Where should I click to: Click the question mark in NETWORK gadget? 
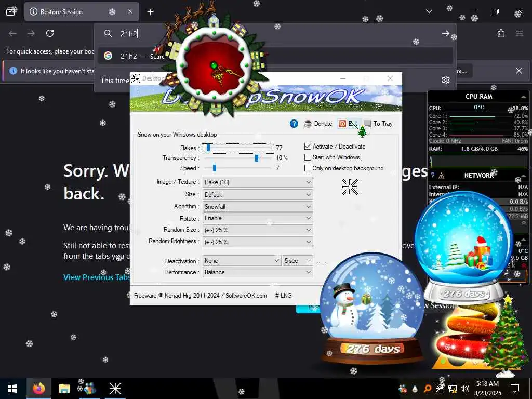(x=432, y=176)
